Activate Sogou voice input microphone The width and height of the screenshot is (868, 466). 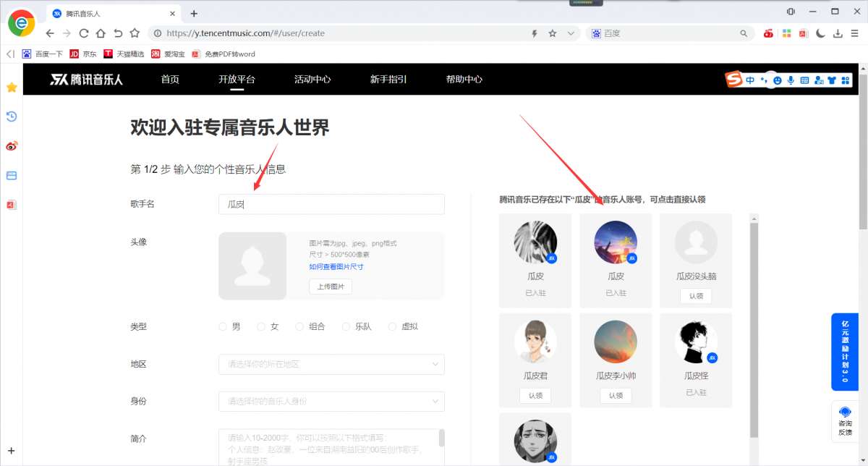(x=791, y=81)
